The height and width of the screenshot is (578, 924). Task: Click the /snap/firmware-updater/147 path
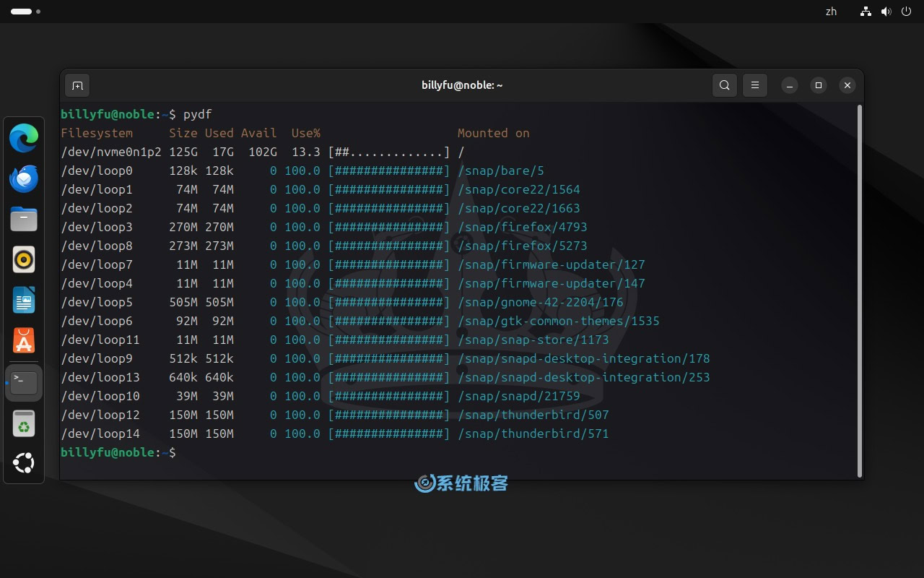[x=552, y=283]
